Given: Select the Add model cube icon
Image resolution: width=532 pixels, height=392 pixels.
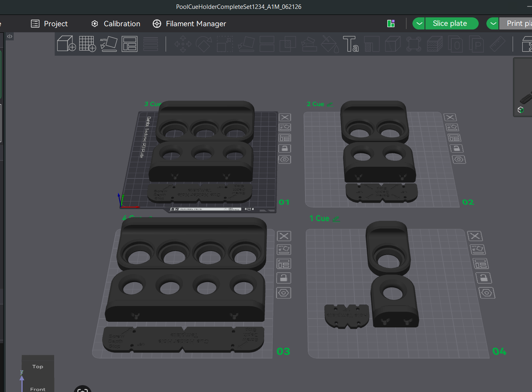Looking at the screenshot, I should [x=67, y=44].
